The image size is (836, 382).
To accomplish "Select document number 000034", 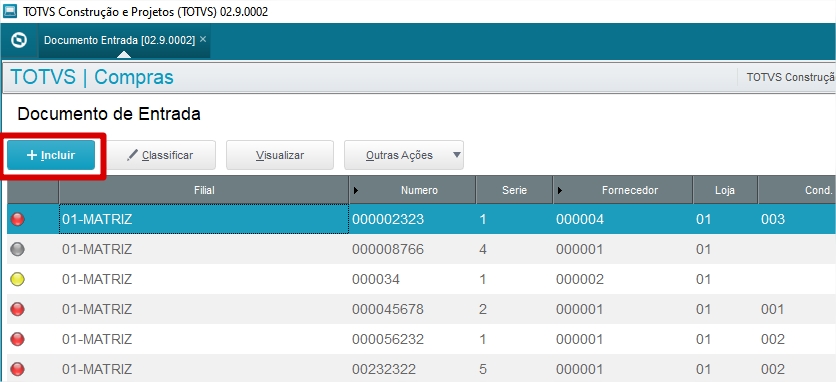I will coord(375,279).
